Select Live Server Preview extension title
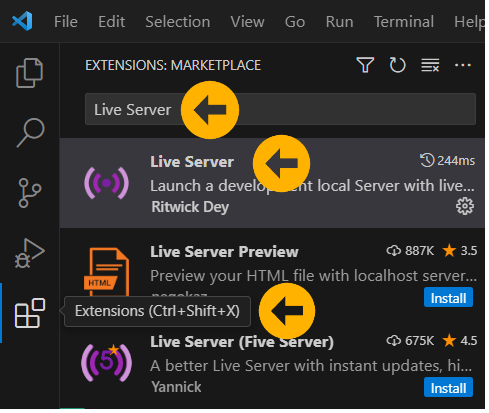The width and height of the screenshot is (489, 413). [x=224, y=252]
